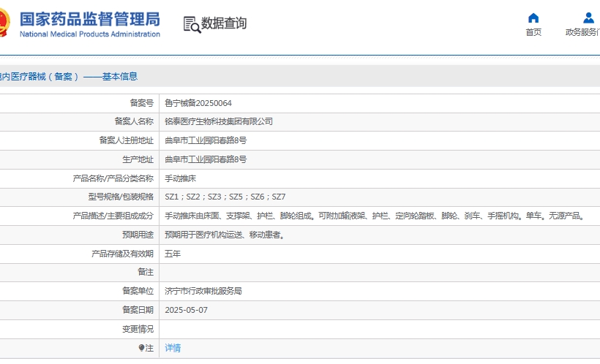Click the 型号规格/包装规格 label

pyautogui.click(x=121, y=197)
